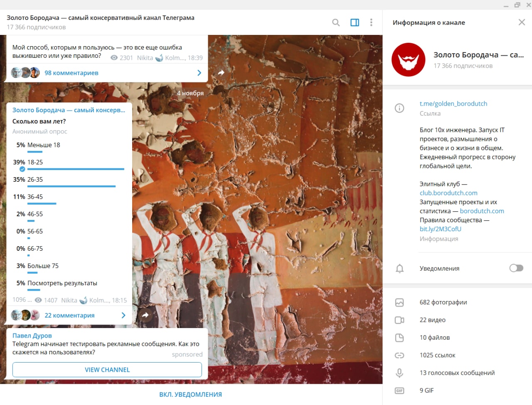Open club.borodutch.com link
532x405 pixels.
pos(448,193)
